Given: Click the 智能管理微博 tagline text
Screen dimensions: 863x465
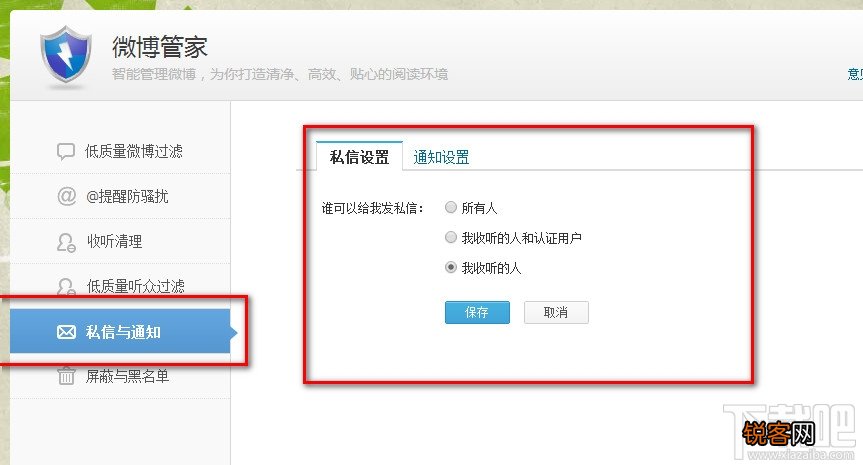Looking at the screenshot, I should point(280,74).
